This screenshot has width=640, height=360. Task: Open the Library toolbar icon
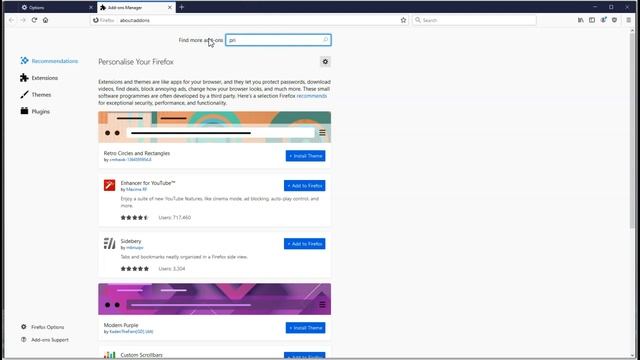[x=580, y=20]
